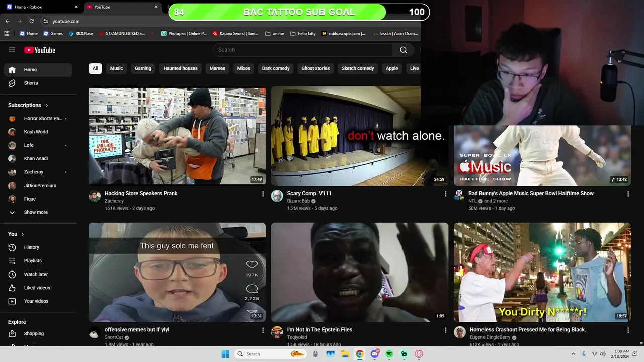Open options menu for Hacking Store Speakers Prank
The height and width of the screenshot is (362, 644).
point(263,194)
